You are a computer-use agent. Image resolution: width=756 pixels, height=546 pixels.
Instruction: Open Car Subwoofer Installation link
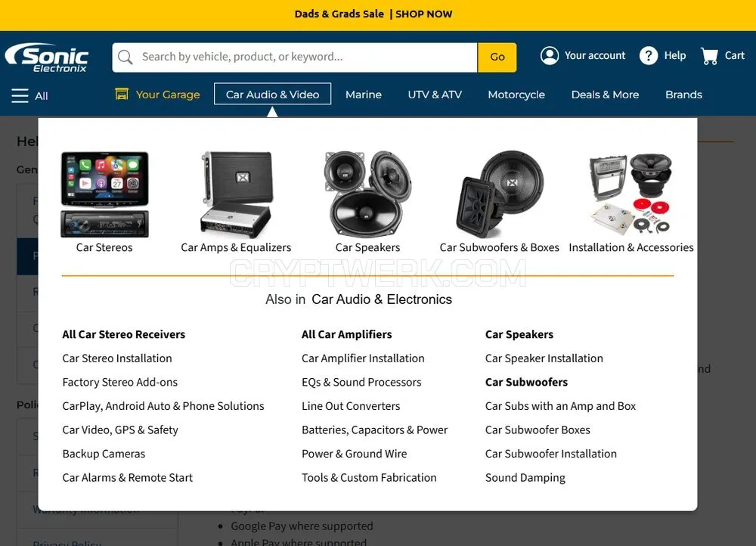click(551, 454)
